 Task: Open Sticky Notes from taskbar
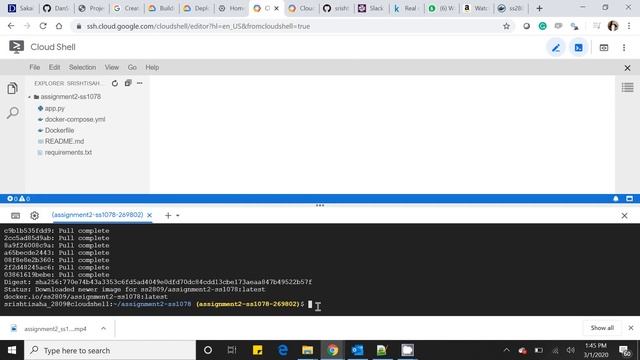click(258, 350)
